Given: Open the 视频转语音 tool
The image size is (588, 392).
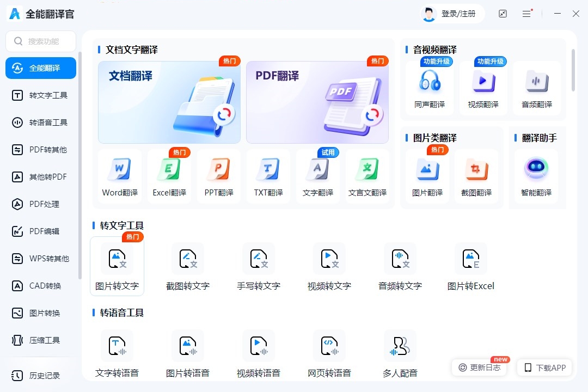Looking at the screenshot, I should (x=259, y=353).
